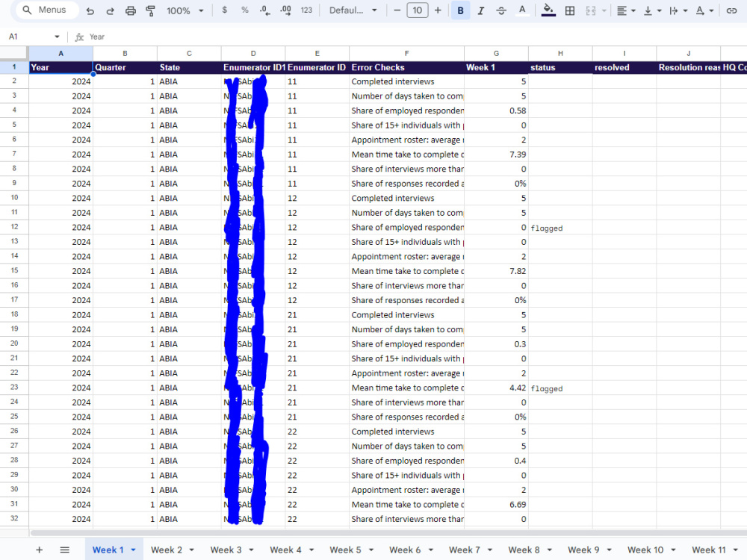Switch to the Week 5 sheet tab

point(347,549)
